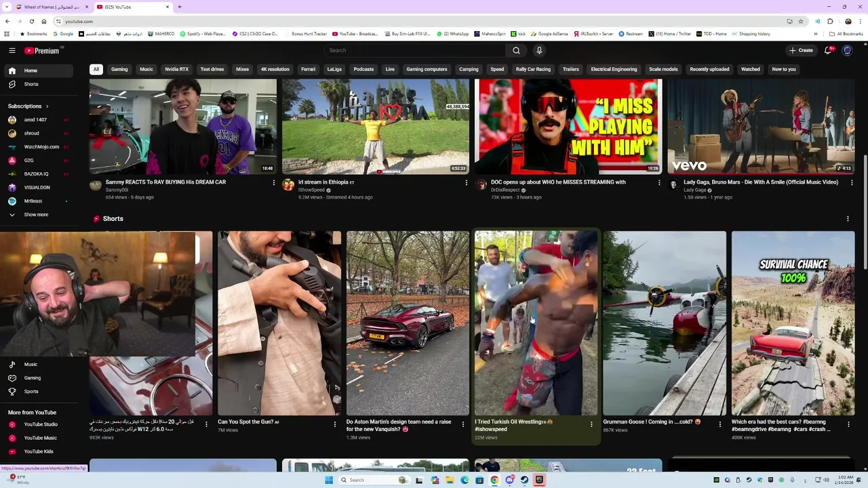Screen dimensions: 868x488
Task: Select the Rally Car Racing filter chip
Action: (x=533, y=69)
